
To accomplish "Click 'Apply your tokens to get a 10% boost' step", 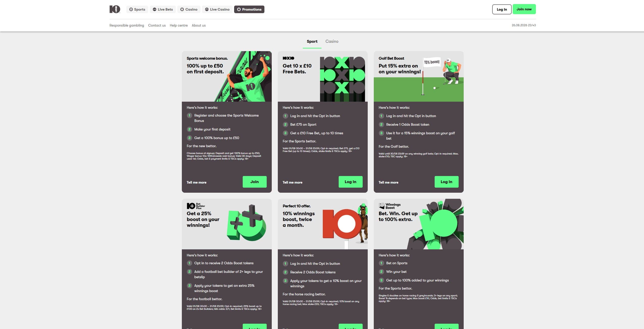I will pyautogui.click(x=326, y=283).
